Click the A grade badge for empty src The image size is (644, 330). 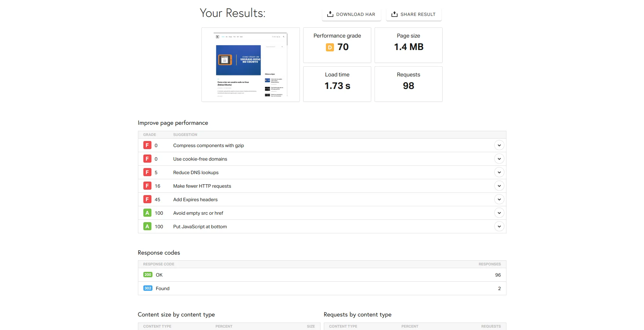click(x=147, y=213)
